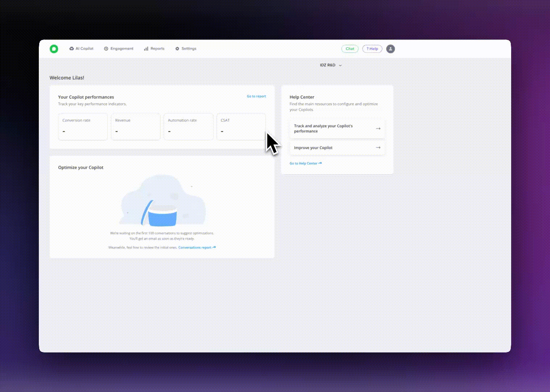Viewport: 550px width, 392px height.
Task: Click the green circle logo icon
Action: pyautogui.click(x=54, y=49)
